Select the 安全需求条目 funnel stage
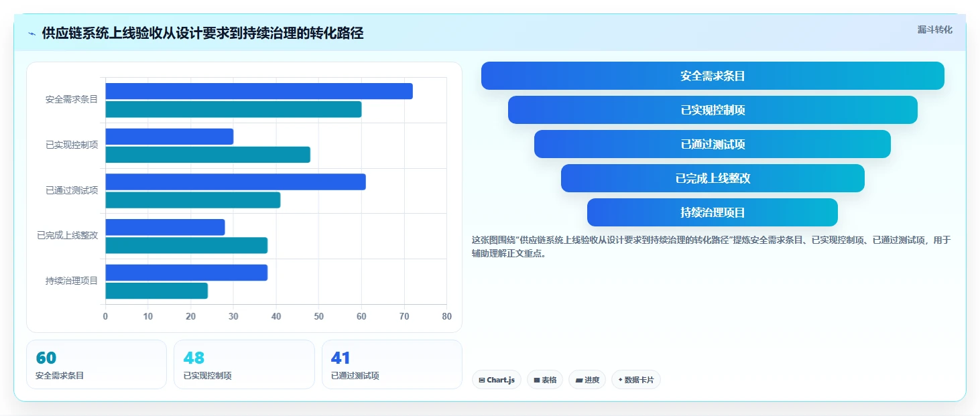This screenshot has height=416, width=980. tap(713, 76)
